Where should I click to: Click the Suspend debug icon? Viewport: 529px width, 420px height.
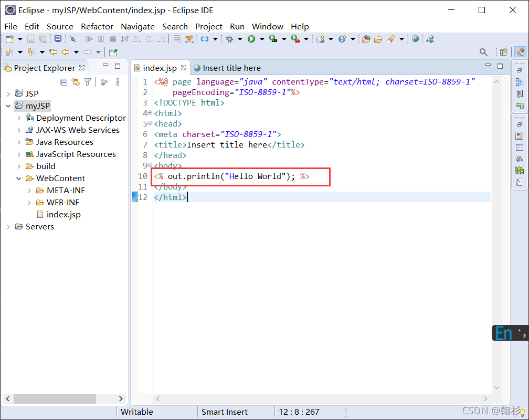(101, 39)
